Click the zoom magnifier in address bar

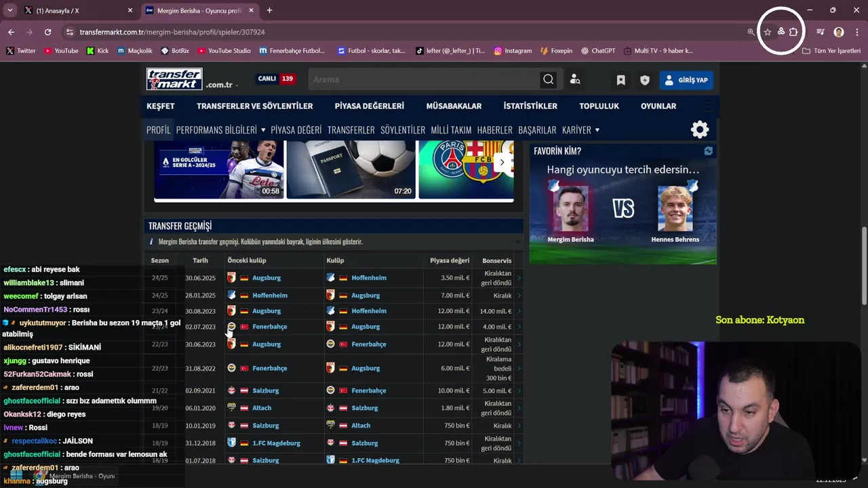coord(751,32)
